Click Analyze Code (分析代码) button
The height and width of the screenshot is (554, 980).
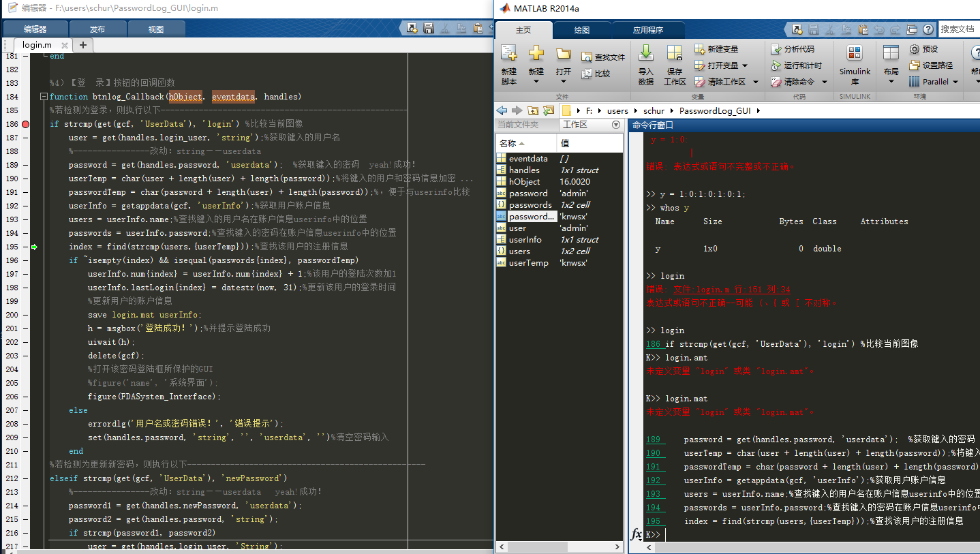tap(793, 49)
